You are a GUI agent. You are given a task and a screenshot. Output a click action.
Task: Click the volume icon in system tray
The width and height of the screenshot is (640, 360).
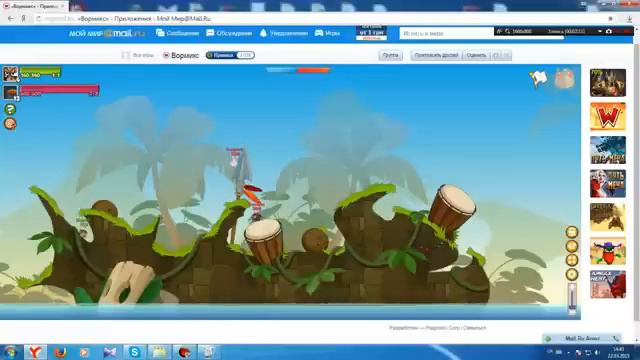coord(597,352)
